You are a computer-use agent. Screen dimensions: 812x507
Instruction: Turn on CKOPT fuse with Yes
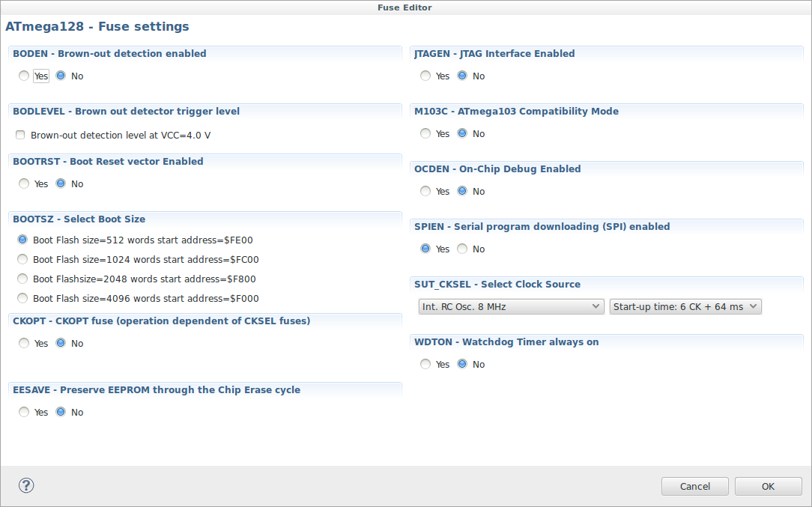tap(25, 343)
